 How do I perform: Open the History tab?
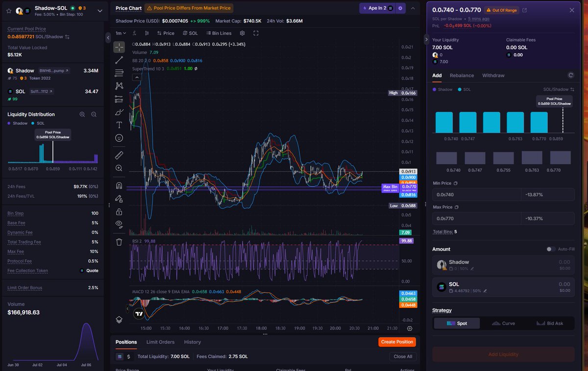193,342
